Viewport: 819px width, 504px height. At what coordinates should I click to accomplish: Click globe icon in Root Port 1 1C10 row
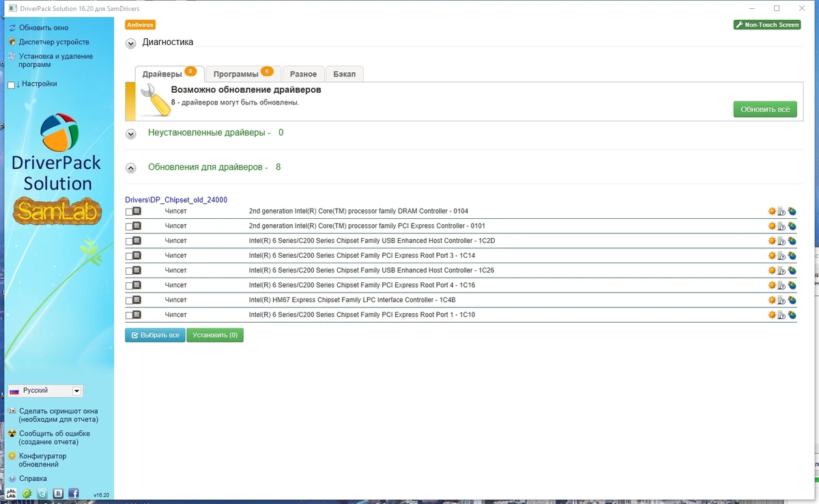(792, 315)
